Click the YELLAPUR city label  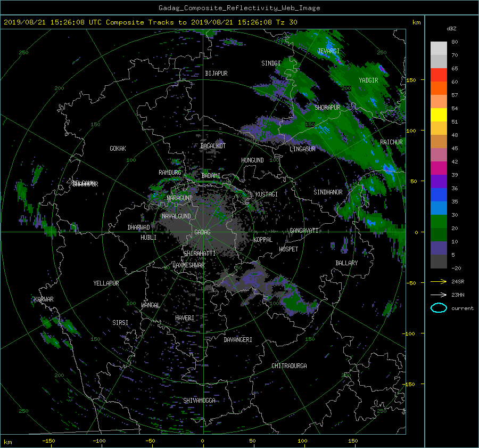(x=106, y=283)
